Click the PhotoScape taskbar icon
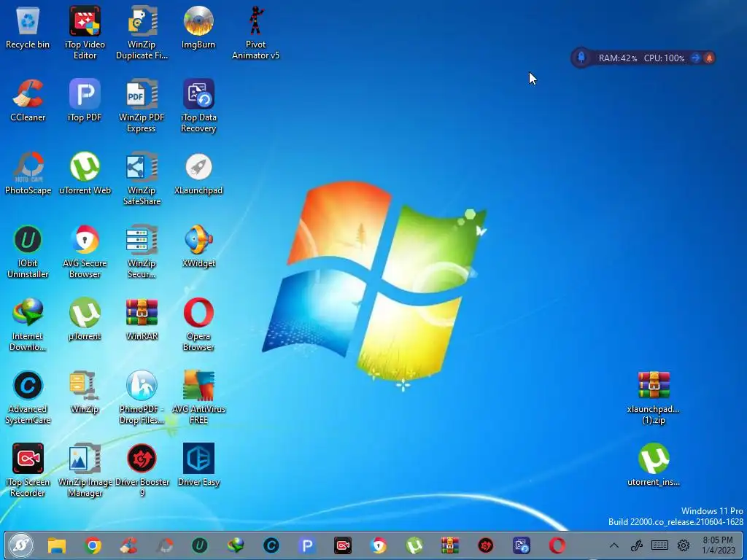This screenshot has width=747, height=560. coord(164,545)
